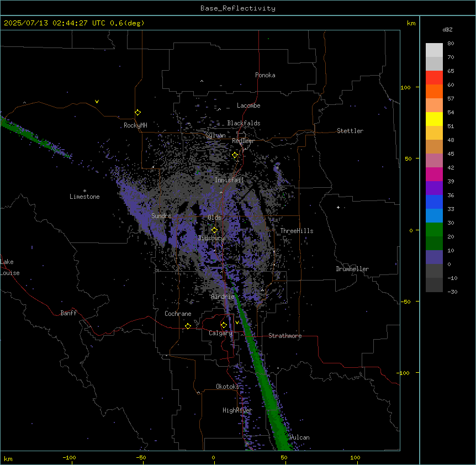
Task: Click the Okotoks label
Action: [x=228, y=387]
